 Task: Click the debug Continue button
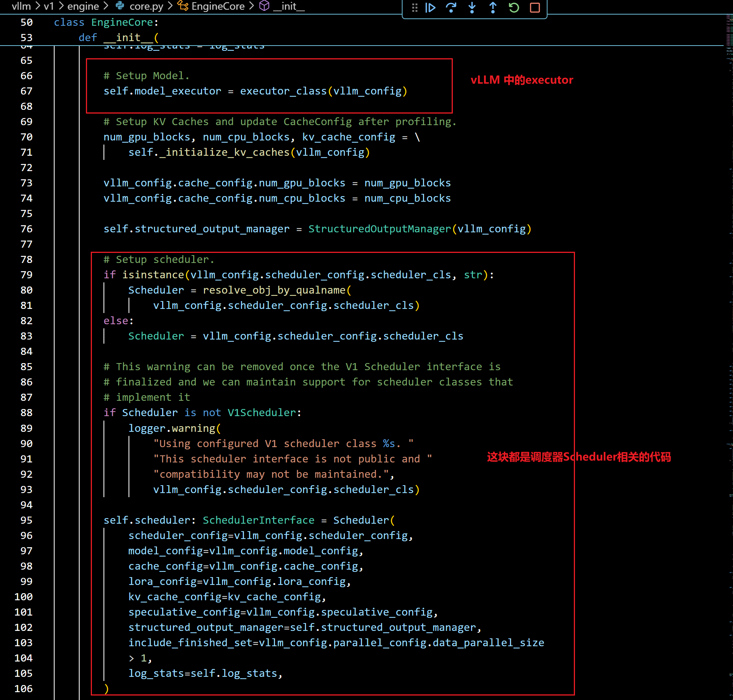pos(430,7)
